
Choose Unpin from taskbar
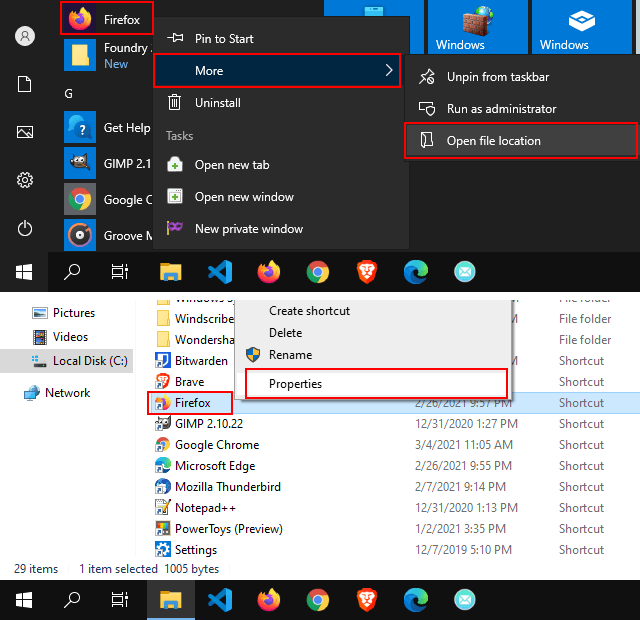tap(522, 77)
